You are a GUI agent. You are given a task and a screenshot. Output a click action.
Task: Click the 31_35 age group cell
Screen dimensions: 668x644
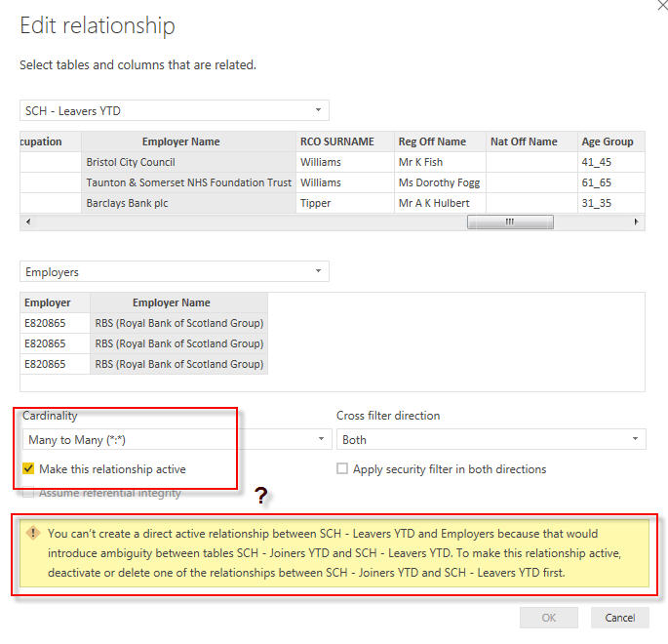(610, 203)
